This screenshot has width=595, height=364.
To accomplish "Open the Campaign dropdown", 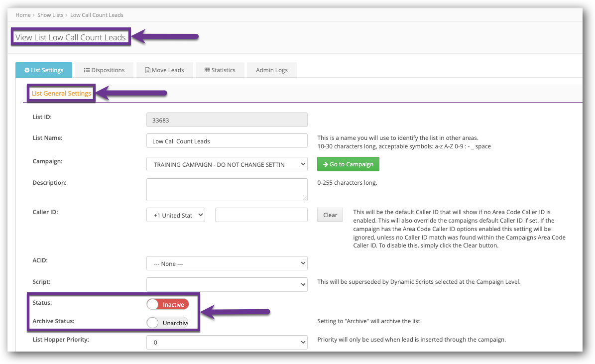I will (227, 164).
